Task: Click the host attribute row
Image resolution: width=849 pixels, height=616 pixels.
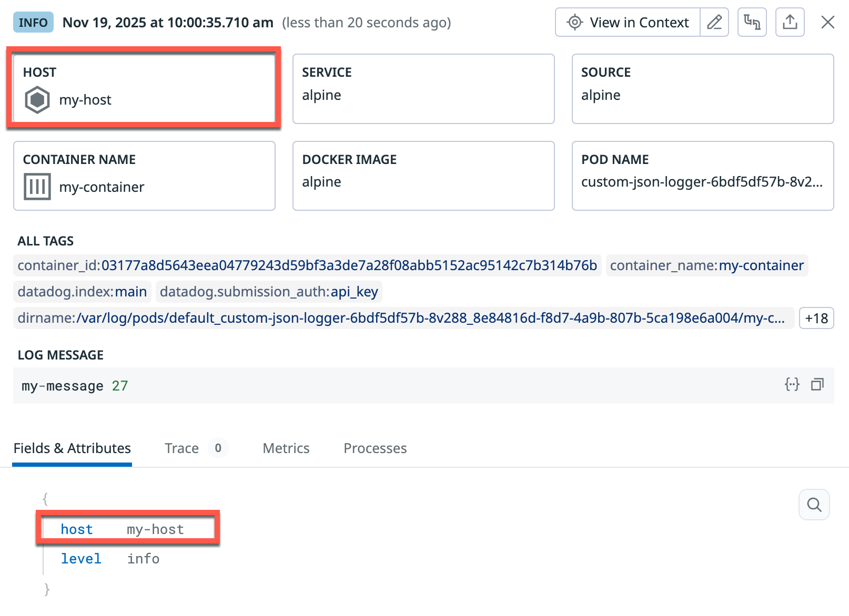Action: (128, 529)
